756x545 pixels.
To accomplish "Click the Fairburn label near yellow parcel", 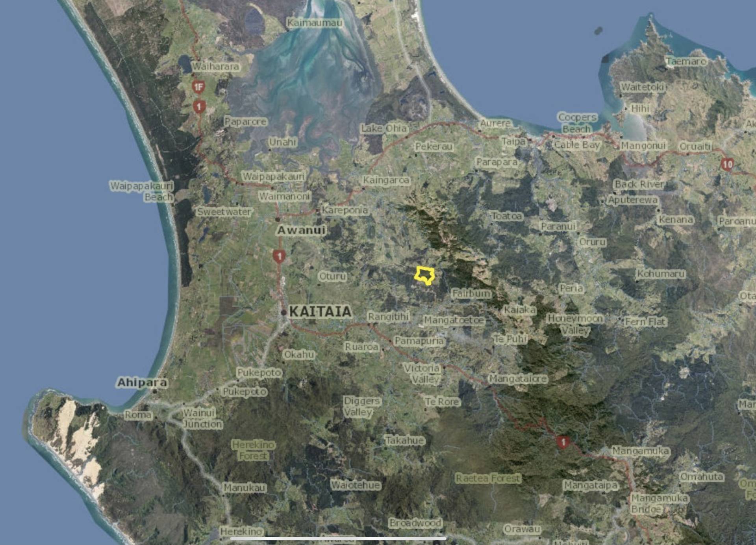I will coord(471,293).
